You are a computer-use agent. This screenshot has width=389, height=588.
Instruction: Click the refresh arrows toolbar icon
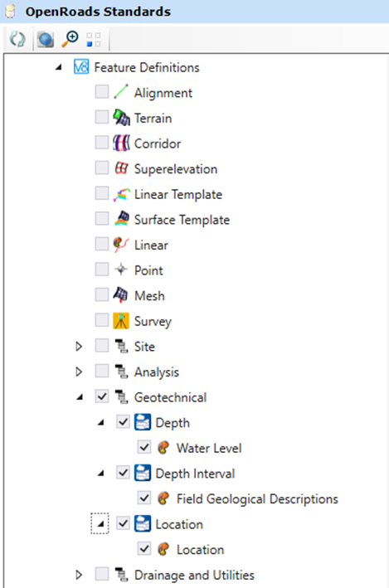(x=17, y=39)
